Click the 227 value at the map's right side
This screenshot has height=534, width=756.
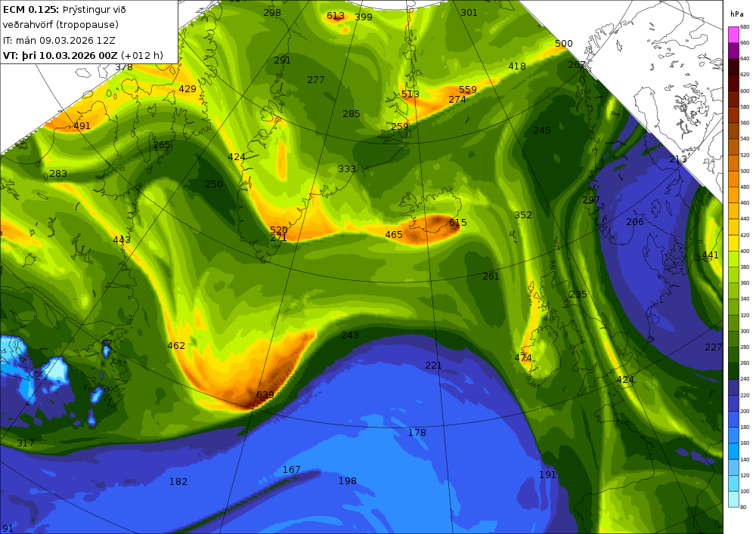coord(714,347)
